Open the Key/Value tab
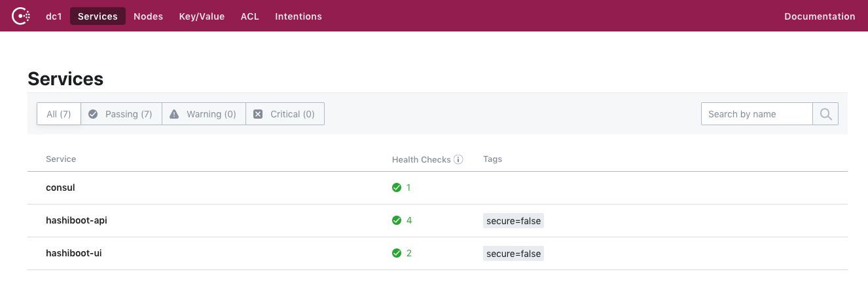The height and width of the screenshot is (295, 868). (x=202, y=16)
